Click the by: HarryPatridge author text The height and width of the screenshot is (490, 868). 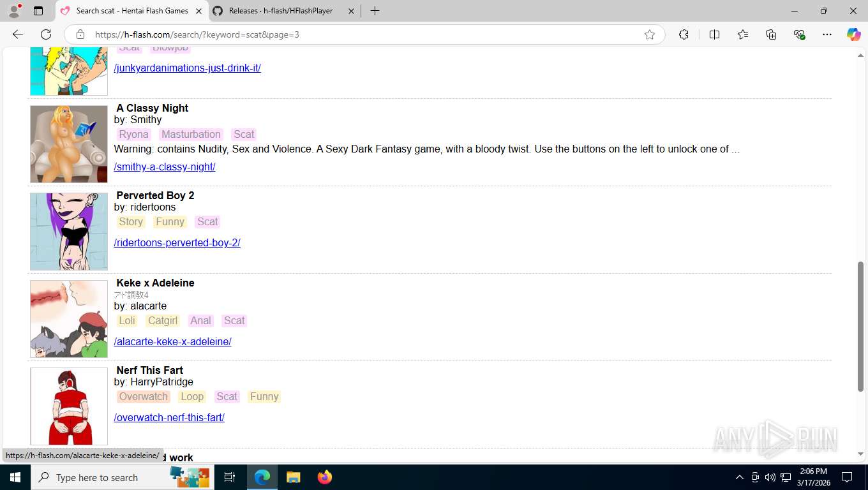coord(154,382)
